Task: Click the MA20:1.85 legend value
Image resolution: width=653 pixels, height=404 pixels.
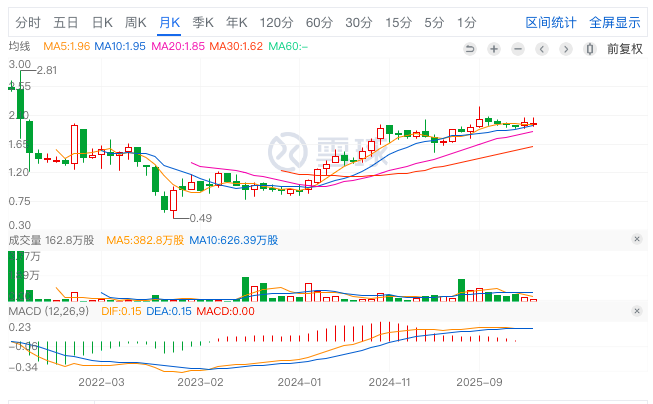Action: [x=178, y=46]
